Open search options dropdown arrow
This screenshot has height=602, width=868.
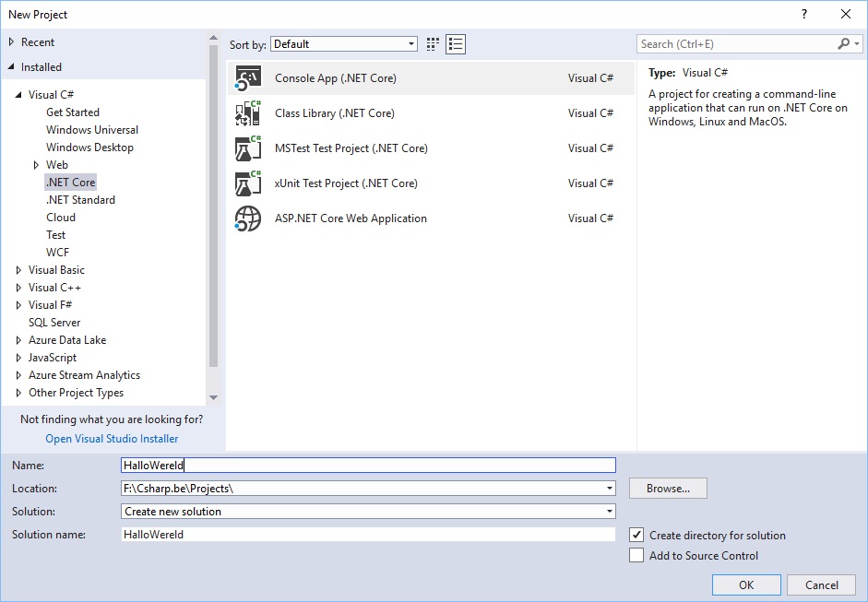click(857, 43)
